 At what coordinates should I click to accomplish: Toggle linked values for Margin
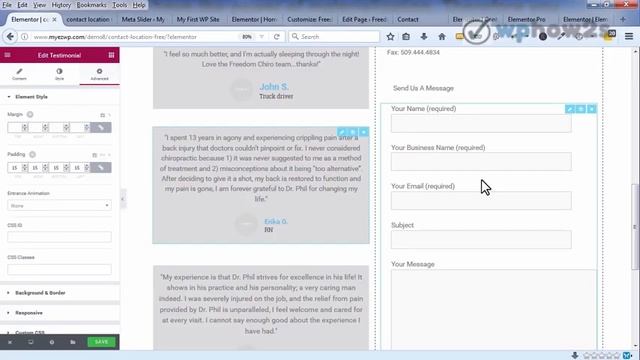100,128
